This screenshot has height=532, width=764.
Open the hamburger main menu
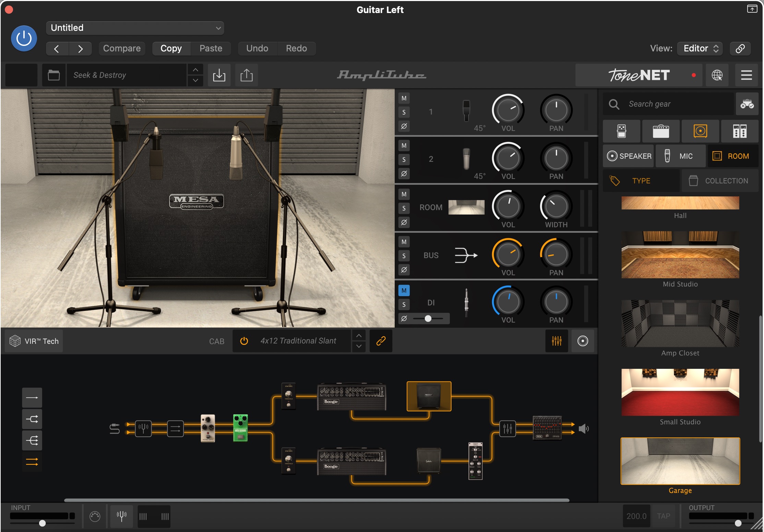[x=747, y=75]
